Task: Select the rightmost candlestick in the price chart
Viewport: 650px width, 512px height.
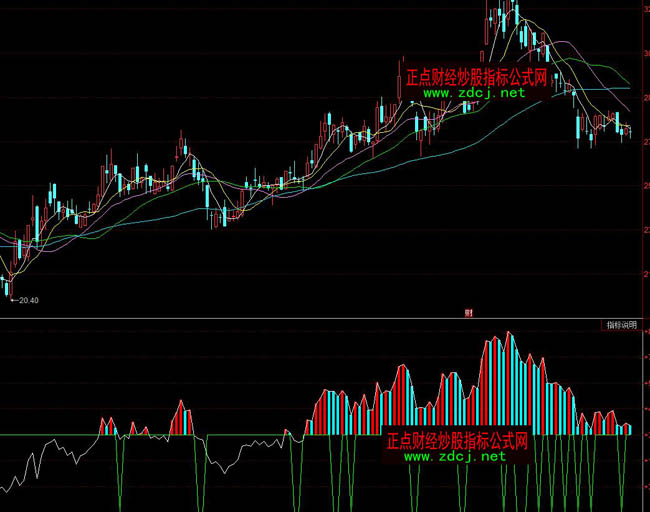Action: pos(628,131)
